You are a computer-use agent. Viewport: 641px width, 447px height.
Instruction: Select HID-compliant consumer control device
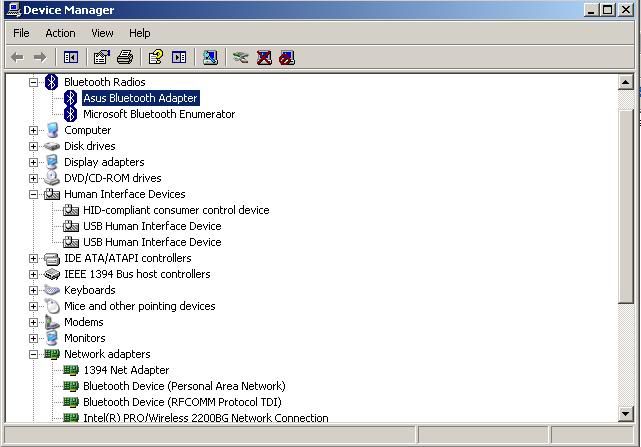[176, 210]
